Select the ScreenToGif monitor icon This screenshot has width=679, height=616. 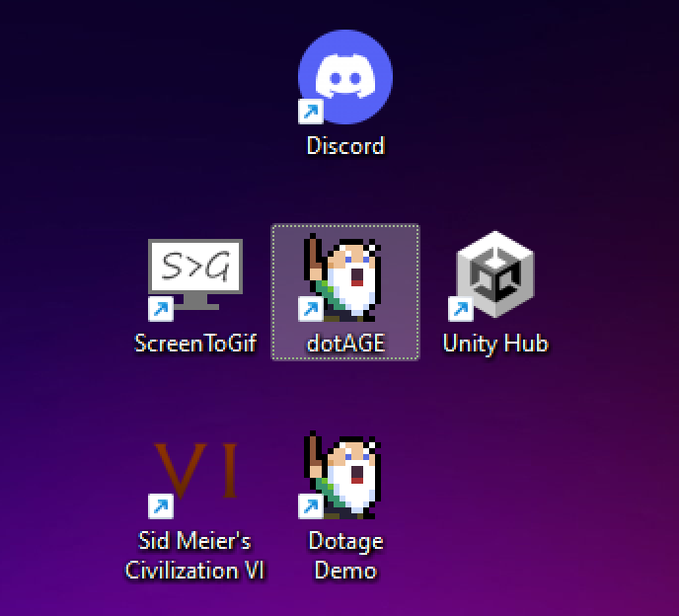pos(195,279)
